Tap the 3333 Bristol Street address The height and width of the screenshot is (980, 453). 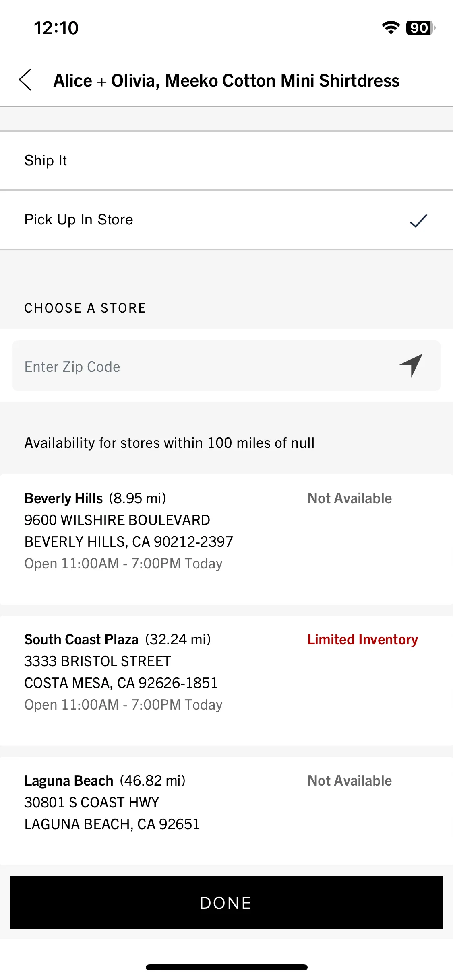coord(97,661)
